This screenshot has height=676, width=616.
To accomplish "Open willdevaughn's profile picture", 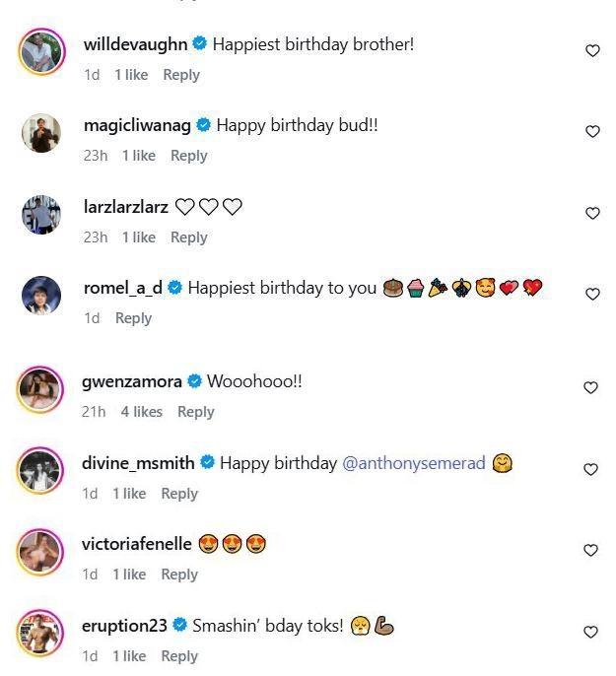I will [x=41, y=51].
